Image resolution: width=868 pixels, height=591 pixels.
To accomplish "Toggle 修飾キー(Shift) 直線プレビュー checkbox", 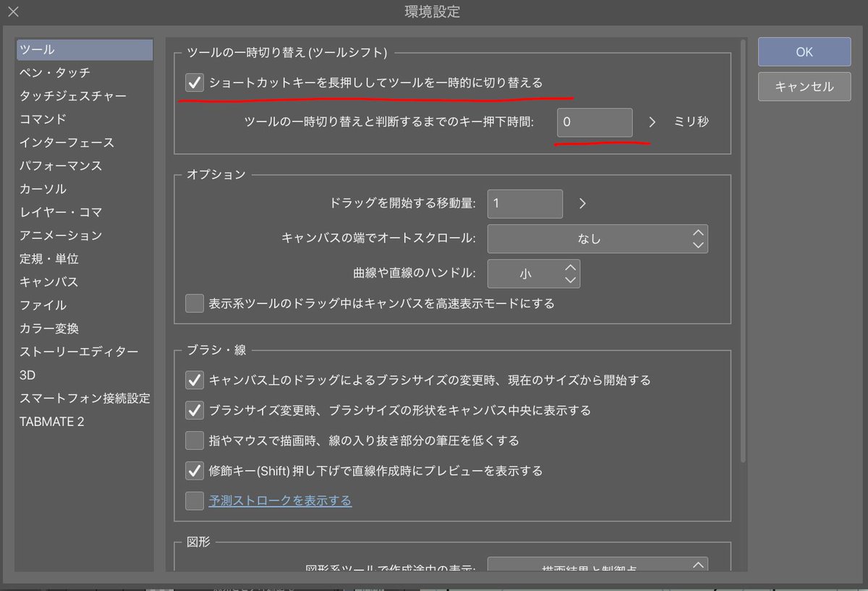I will [x=195, y=470].
